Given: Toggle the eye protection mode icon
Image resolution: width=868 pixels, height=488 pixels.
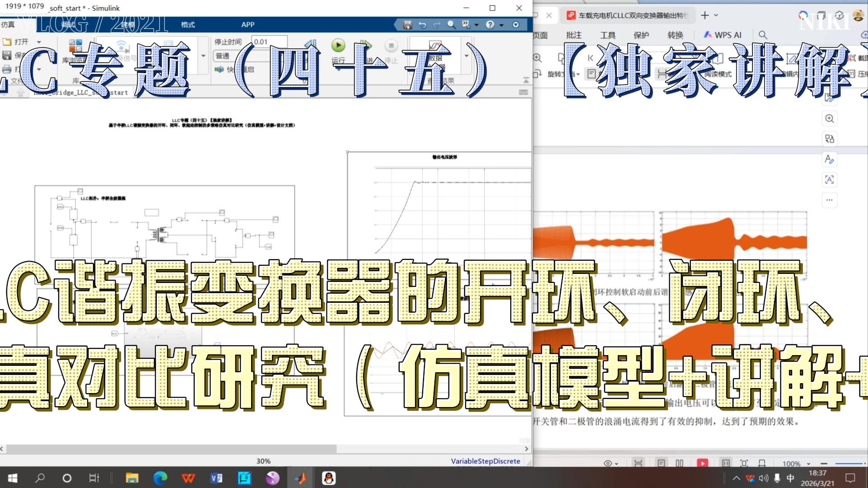Looking at the screenshot, I should click(x=608, y=463).
